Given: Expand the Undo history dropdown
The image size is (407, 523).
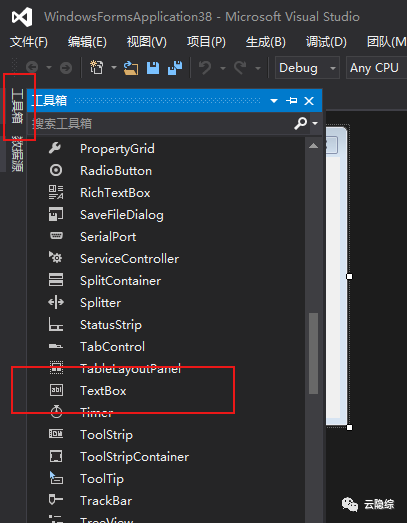Looking at the screenshot, I should pyautogui.click(x=223, y=68).
